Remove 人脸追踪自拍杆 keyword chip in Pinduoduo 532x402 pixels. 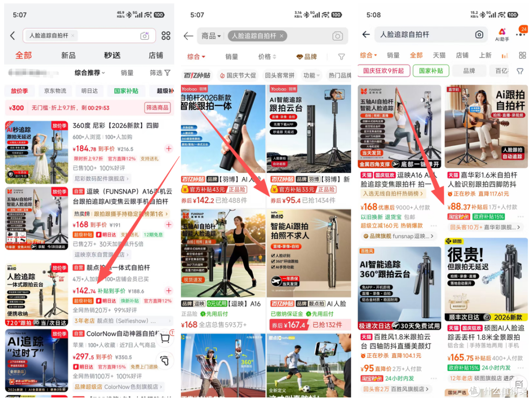coord(282,36)
